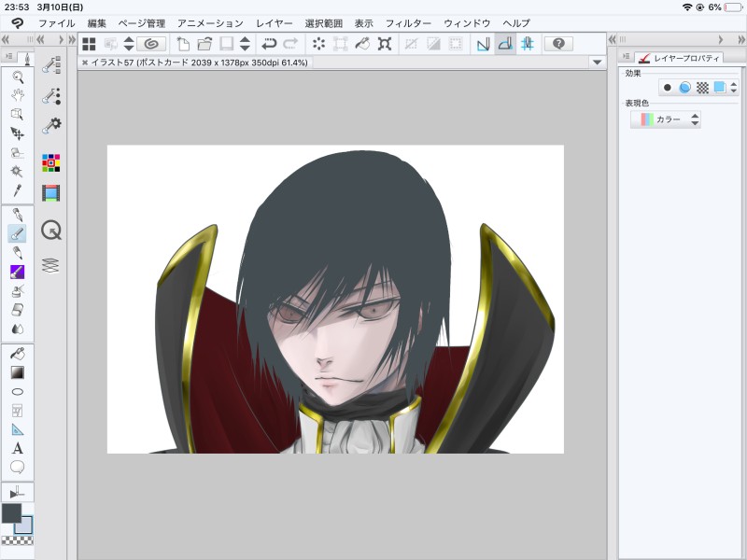
Task: Open the Clip Studio Paint app logo menu
Action: (18, 22)
